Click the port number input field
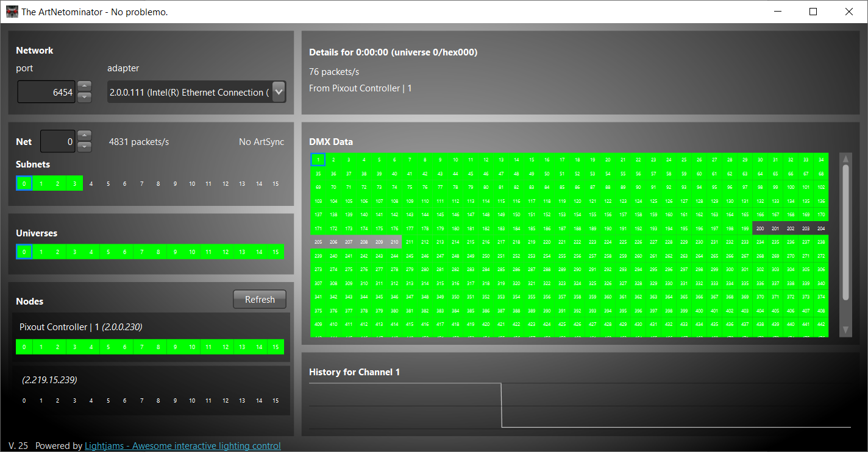Viewport: 868px width, 452px height. 46,93
